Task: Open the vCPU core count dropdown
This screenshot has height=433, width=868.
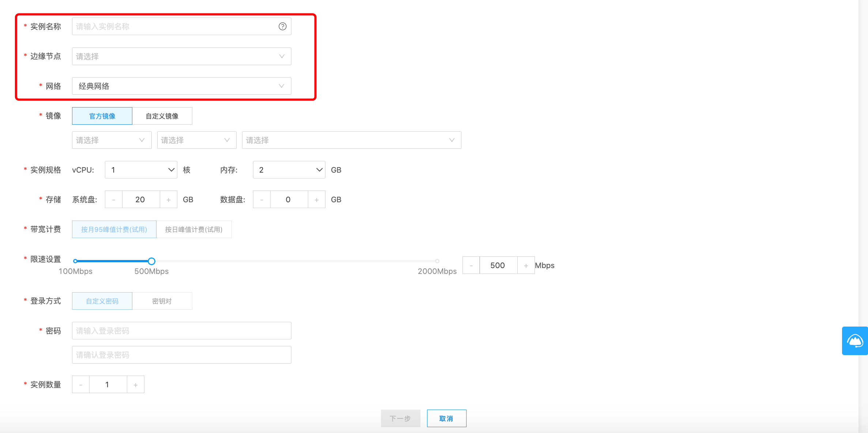Action: [141, 170]
